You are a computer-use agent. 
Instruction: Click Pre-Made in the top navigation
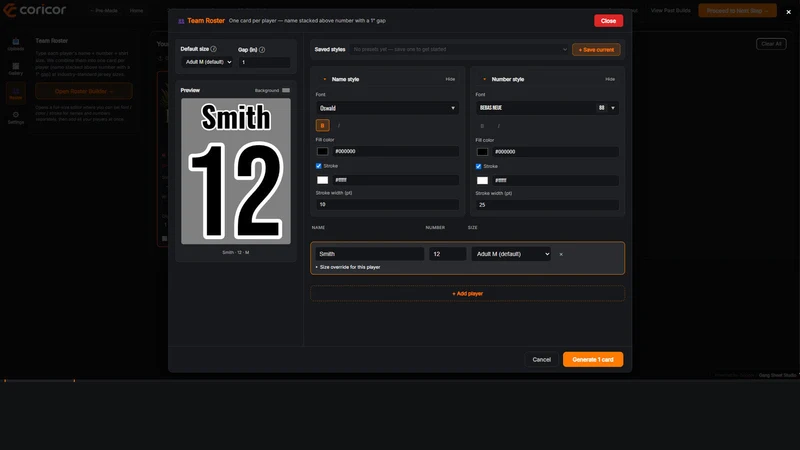(104, 11)
